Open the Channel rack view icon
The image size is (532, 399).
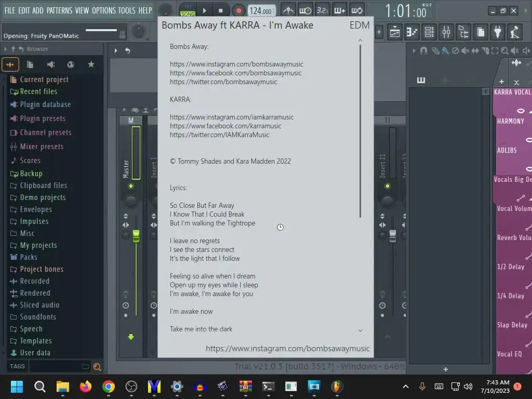pyautogui.click(x=429, y=32)
